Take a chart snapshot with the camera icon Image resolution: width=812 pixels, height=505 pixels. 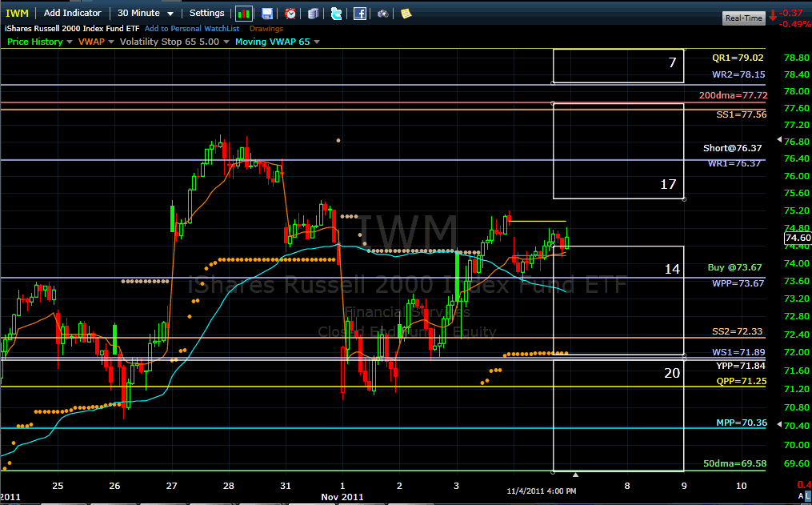(x=382, y=14)
